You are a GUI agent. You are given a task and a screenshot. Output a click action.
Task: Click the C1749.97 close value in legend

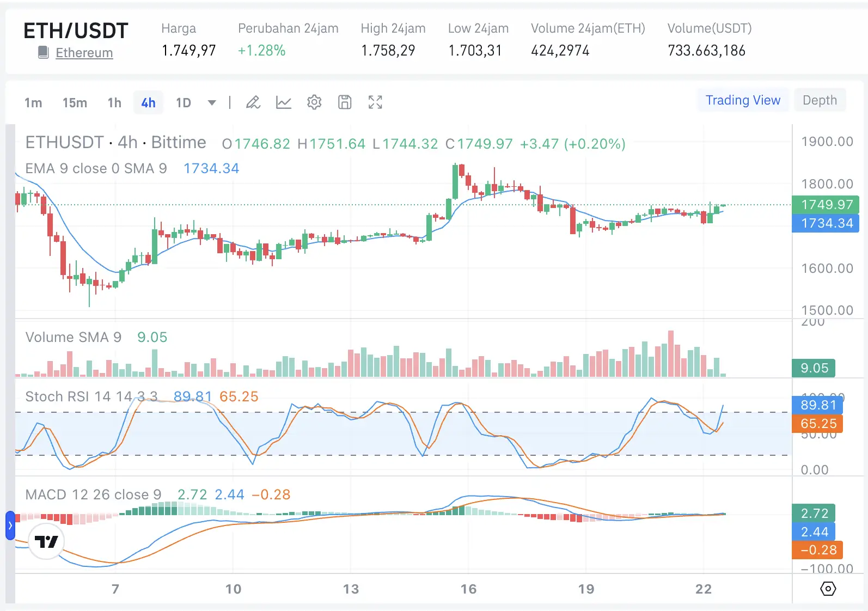[479, 144]
